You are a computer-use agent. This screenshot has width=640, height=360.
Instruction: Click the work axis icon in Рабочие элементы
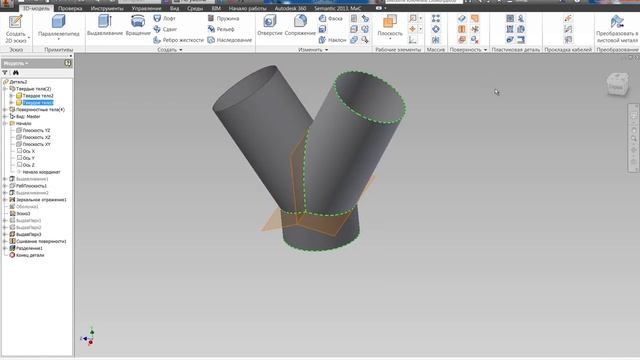413,18
